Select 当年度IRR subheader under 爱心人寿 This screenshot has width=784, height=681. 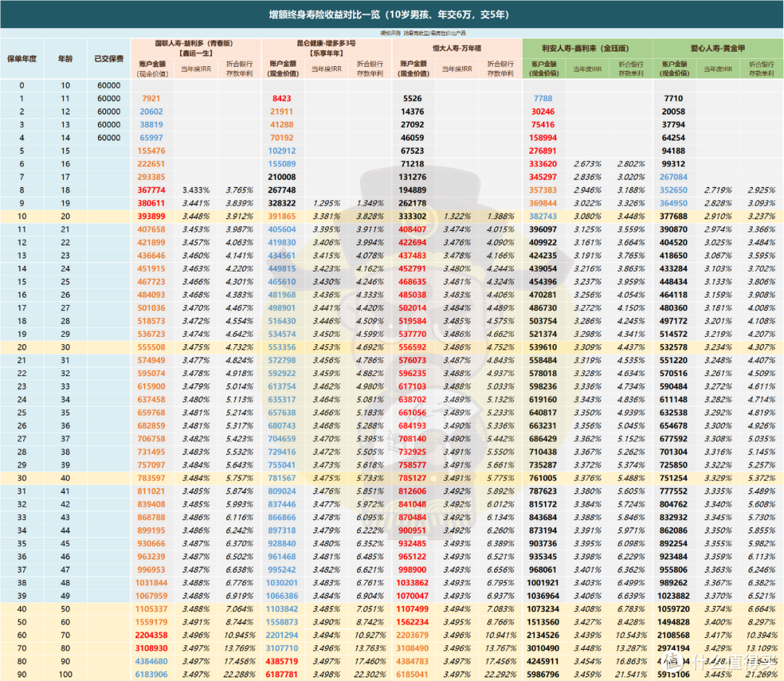coord(717,68)
